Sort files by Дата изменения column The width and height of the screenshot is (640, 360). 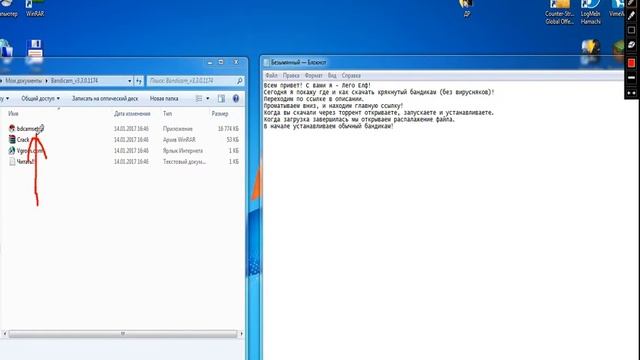(132, 113)
